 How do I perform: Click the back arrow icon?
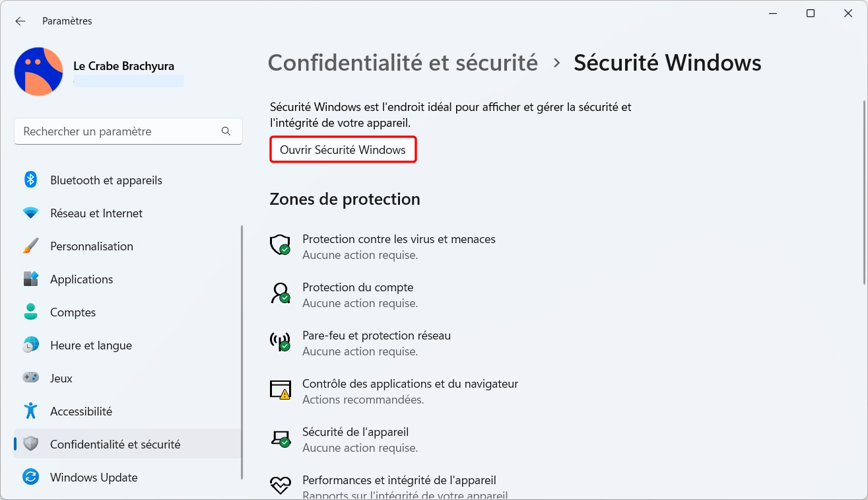coord(20,21)
